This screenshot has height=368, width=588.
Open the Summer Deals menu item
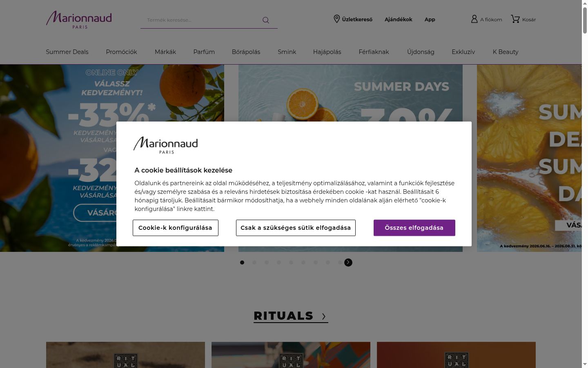tap(67, 52)
